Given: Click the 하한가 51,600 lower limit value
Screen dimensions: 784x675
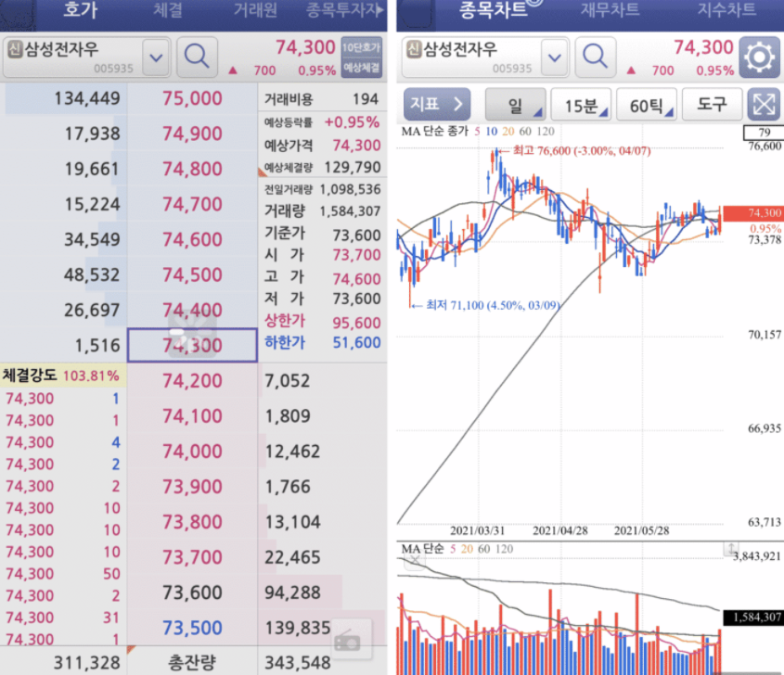Looking at the screenshot, I should point(356,343).
